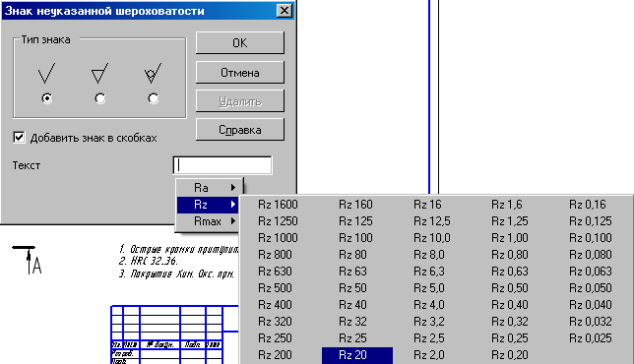This screenshot has height=364, width=634.
Task: Choose Rz 1600 value
Action: pyautogui.click(x=278, y=205)
